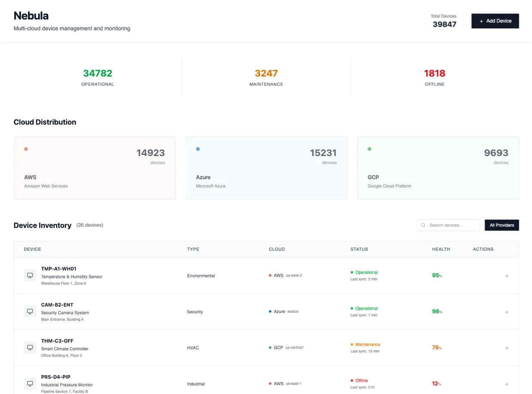
Task: Select the Azure cloud distribution card
Action: point(266,168)
